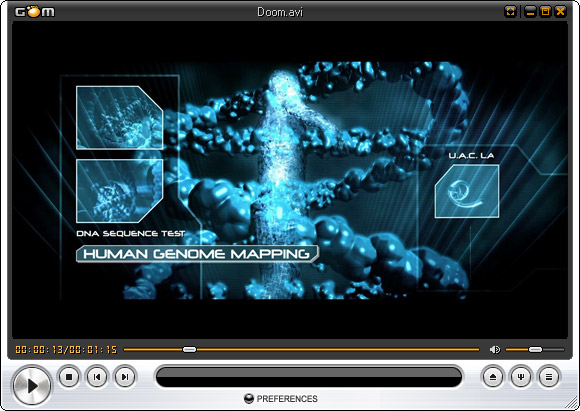
Task: Open a file with the eject icon
Action: coord(492,377)
